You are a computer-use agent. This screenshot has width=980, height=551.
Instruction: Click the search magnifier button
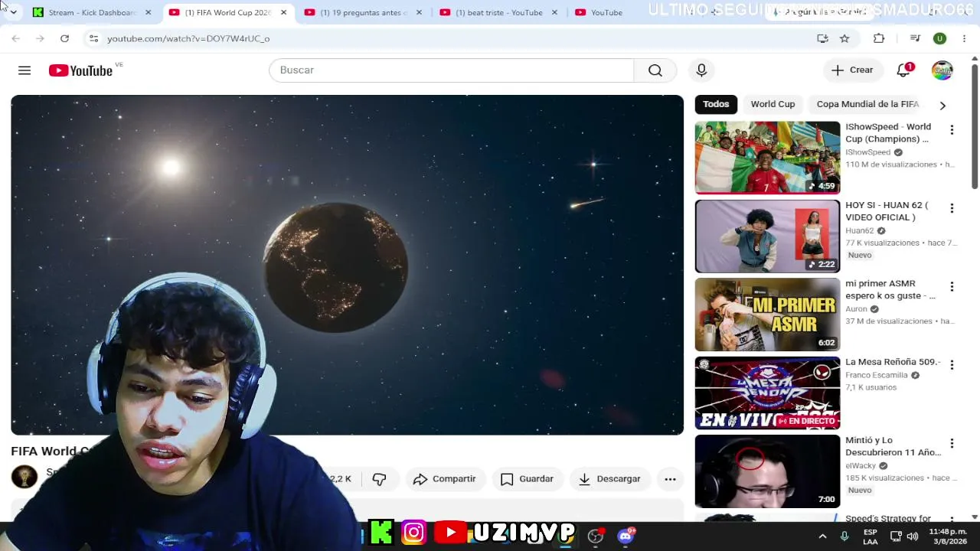pyautogui.click(x=655, y=70)
